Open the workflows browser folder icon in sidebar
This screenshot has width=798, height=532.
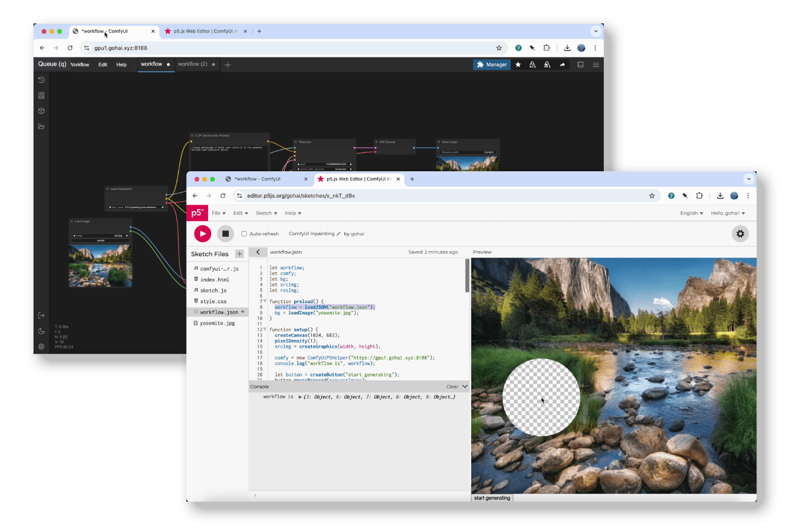click(41, 127)
